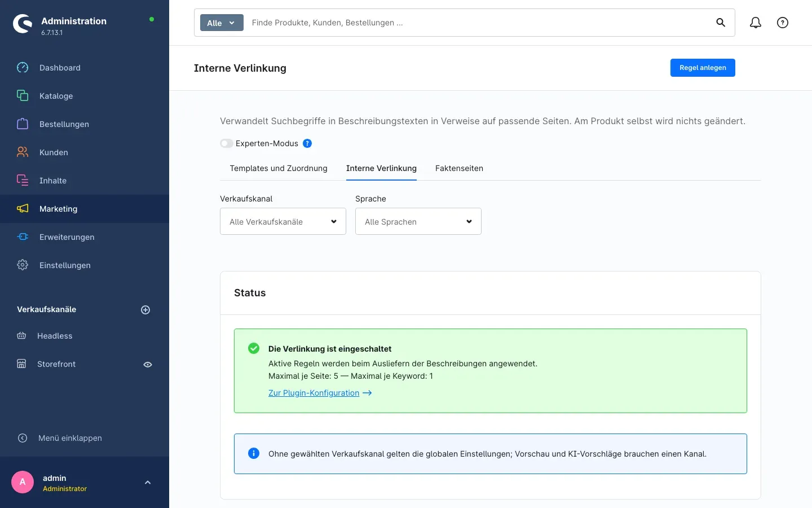Click the Bestellungen bag icon

23,124
